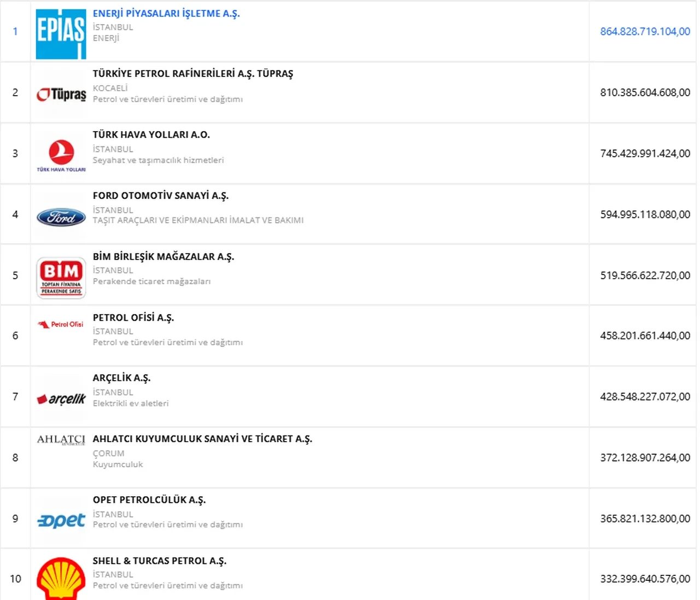Click the Petrol Ofisi logo
700x600 pixels.
(x=61, y=325)
